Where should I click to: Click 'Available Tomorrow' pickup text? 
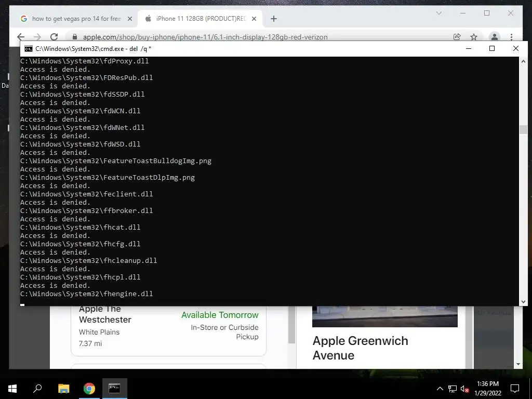220,315
